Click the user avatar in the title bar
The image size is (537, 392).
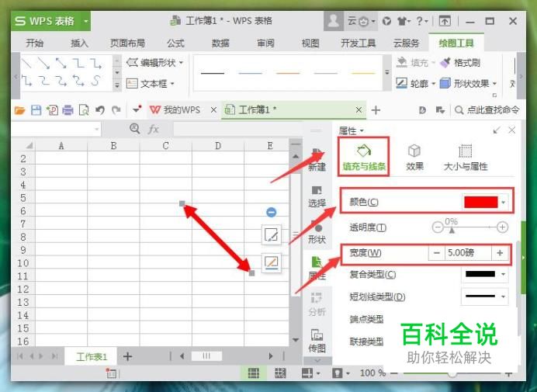click(333, 21)
